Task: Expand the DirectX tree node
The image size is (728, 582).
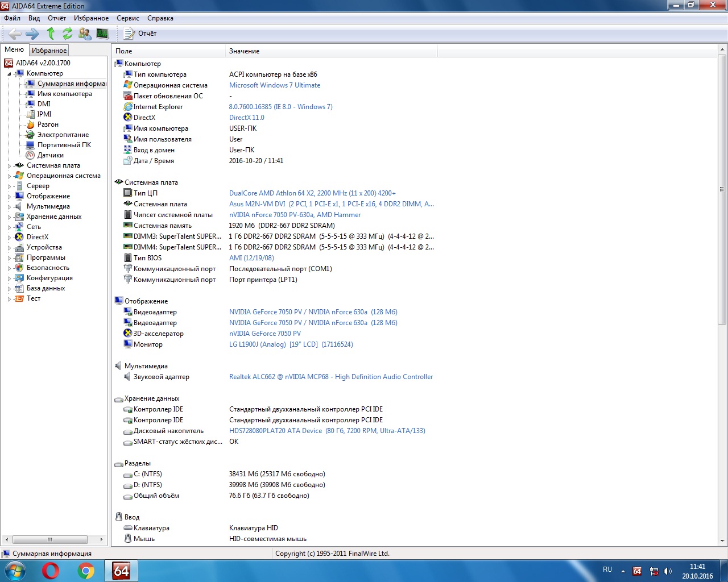Action: click(x=9, y=238)
